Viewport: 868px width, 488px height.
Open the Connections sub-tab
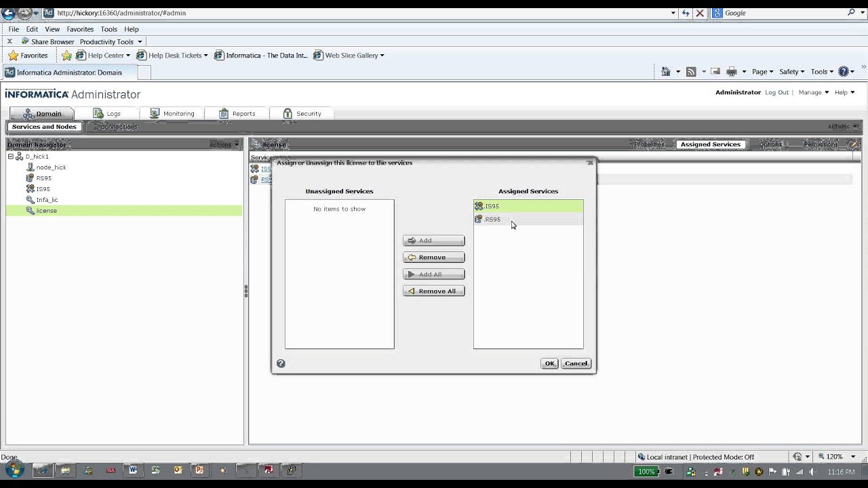coord(119,127)
